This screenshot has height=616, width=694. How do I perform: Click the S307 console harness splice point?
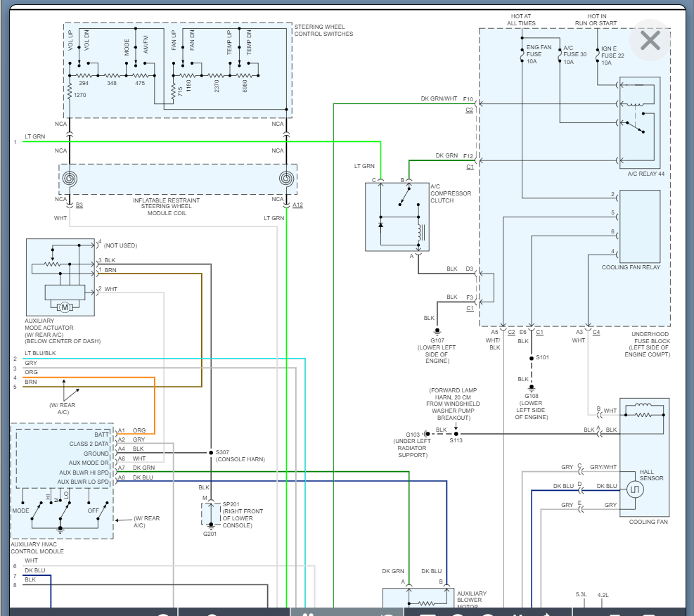point(210,452)
